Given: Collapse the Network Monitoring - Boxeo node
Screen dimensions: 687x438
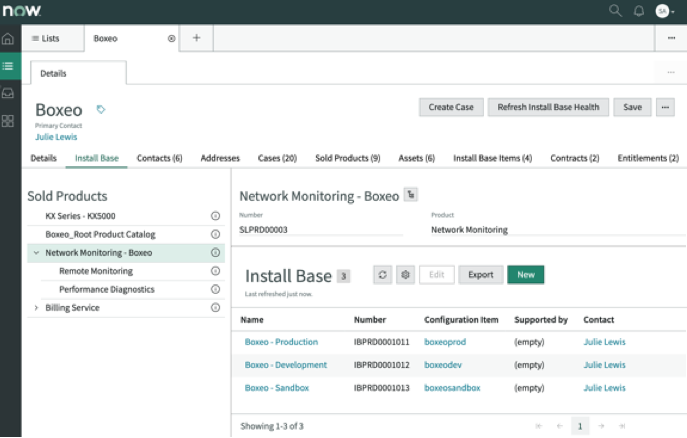Looking at the screenshot, I should click(36, 253).
